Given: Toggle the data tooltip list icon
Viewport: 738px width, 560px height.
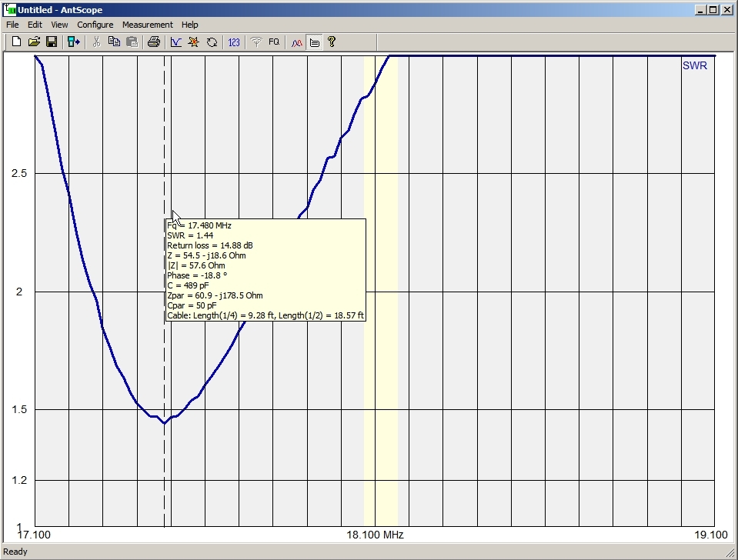Looking at the screenshot, I should (x=315, y=42).
